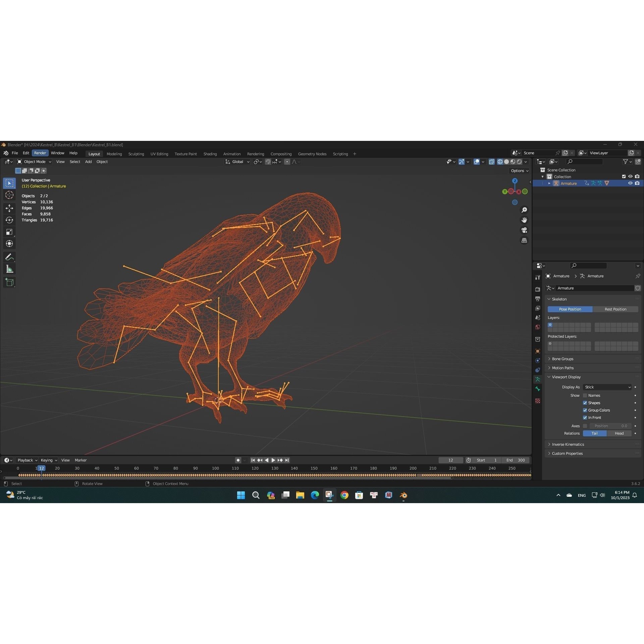Toggle viewport visibility of the Armature object

[630, 183]
